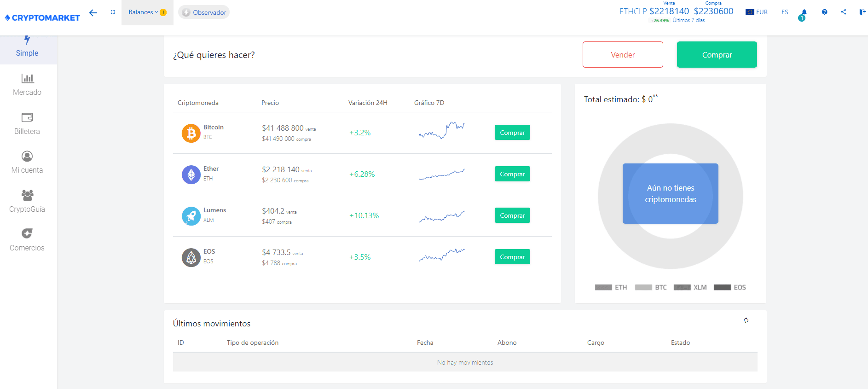Open Comercios section
Image resolution: width=868 pixels, height=389 pixels.
[27, 240]
